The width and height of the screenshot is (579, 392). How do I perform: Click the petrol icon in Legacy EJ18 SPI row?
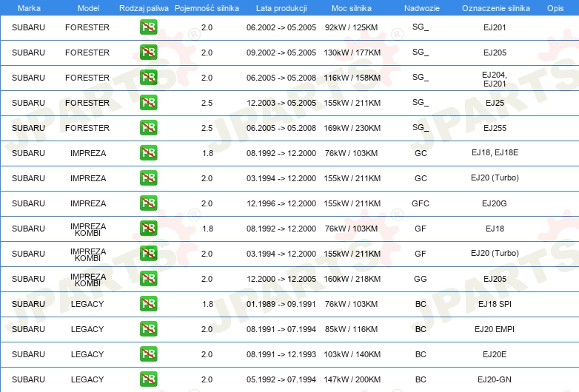[148, 304]
